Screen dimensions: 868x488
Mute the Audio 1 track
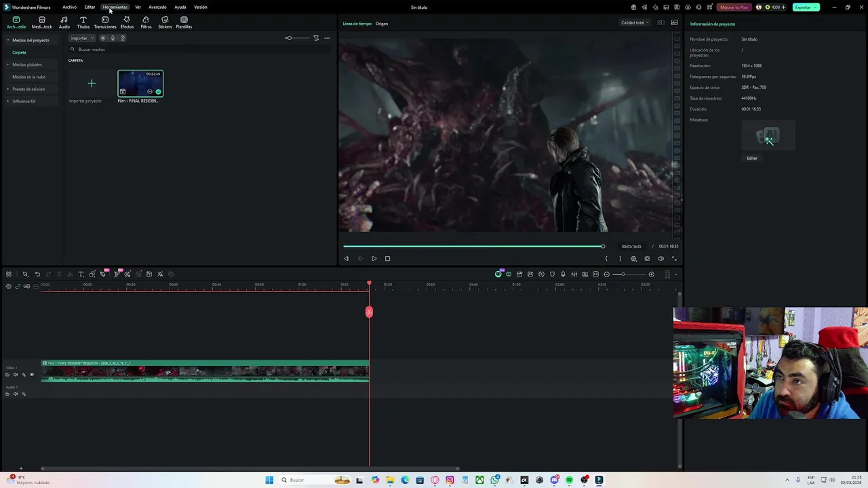coord(16,394)
